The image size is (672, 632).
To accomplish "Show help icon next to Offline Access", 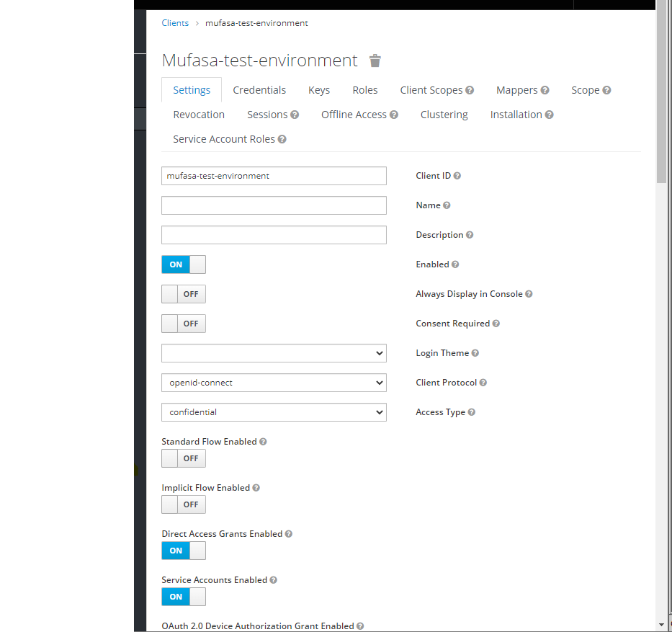I will (394, 115).
